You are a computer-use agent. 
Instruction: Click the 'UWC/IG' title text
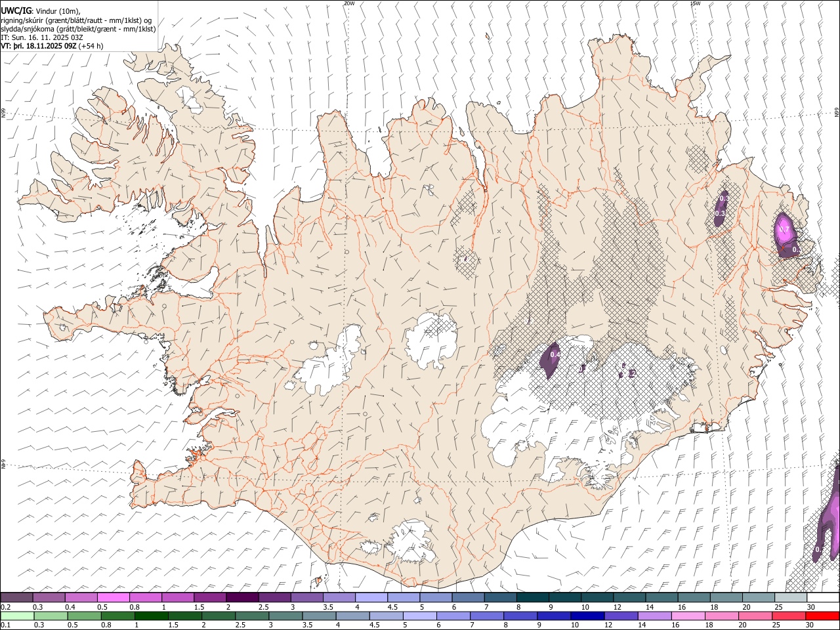(x=16, y=10)
